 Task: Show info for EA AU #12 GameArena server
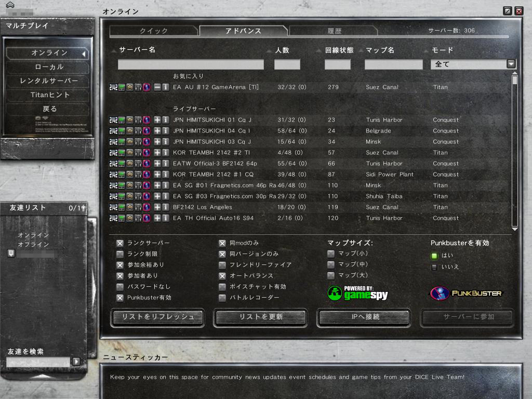(166, 87)
